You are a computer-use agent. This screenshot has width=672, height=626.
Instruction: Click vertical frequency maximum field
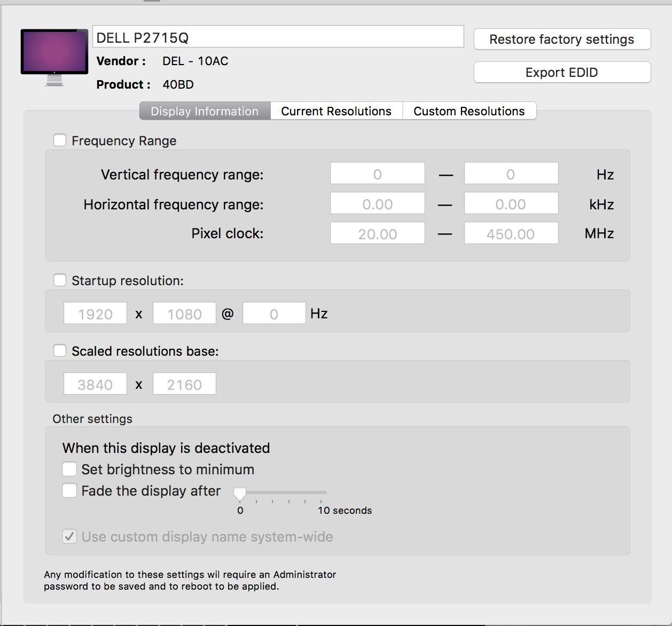click(511, 174)
